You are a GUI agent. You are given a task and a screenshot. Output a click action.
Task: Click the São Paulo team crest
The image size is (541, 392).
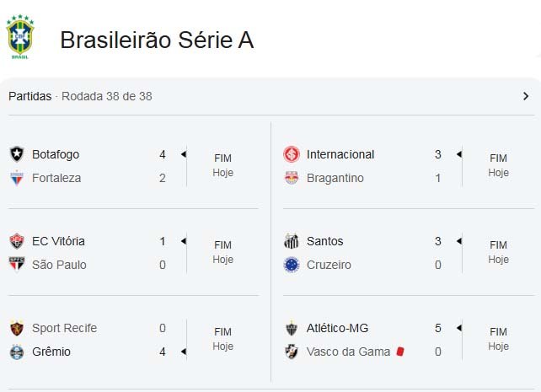point(17,265)
